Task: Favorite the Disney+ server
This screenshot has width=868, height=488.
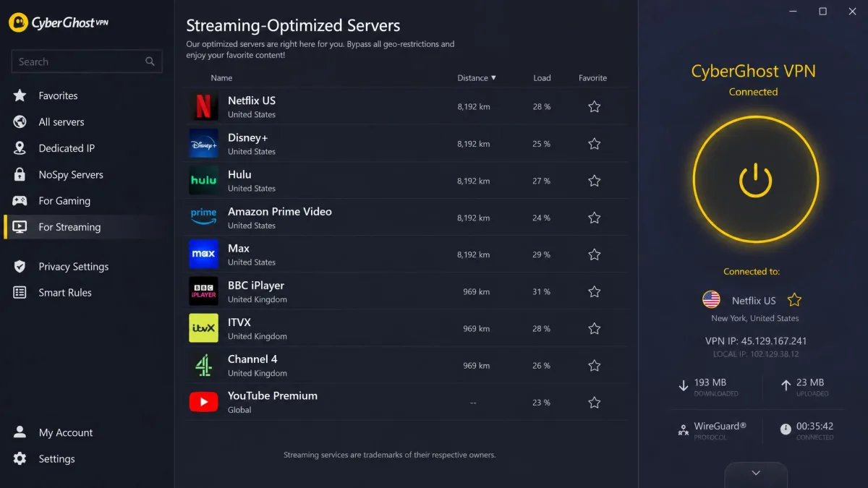Action: pyautogui.click(x=594, y=143)
